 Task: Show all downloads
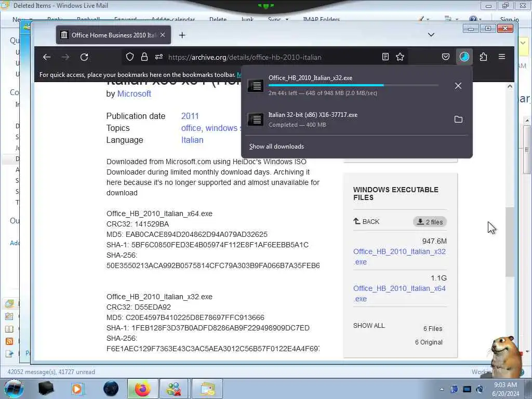(276, 147)
